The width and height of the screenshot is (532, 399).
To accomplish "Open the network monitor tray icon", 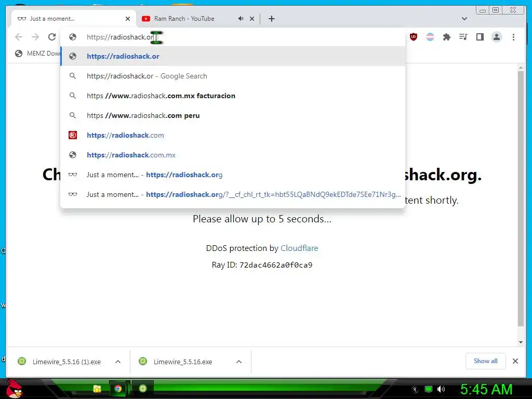I will click(429, 389).
